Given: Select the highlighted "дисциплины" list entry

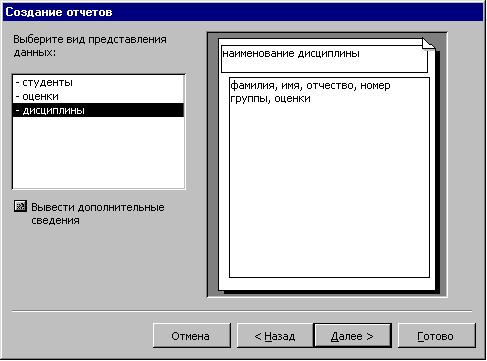Looking at the screenshot, I should pyautogui.click(x=98, y=110).
